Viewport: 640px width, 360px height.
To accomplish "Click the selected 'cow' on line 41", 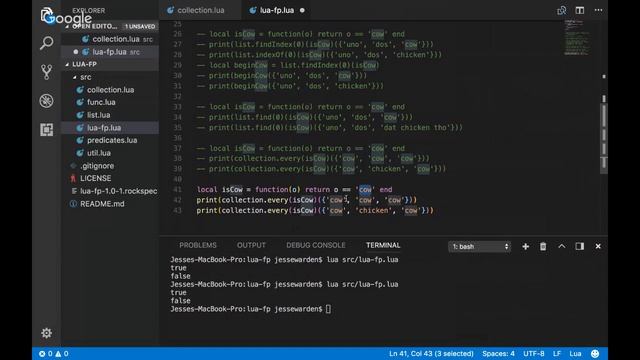I will (x=365, y=189).
